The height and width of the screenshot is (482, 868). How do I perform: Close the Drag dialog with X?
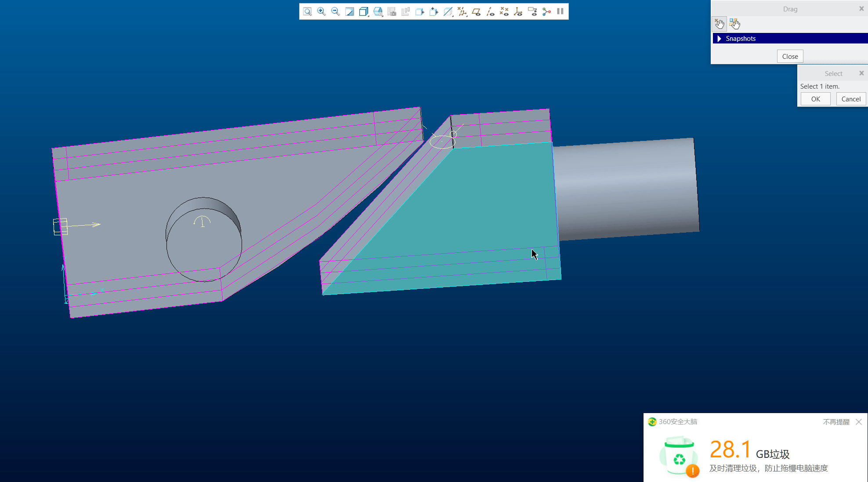861,9
